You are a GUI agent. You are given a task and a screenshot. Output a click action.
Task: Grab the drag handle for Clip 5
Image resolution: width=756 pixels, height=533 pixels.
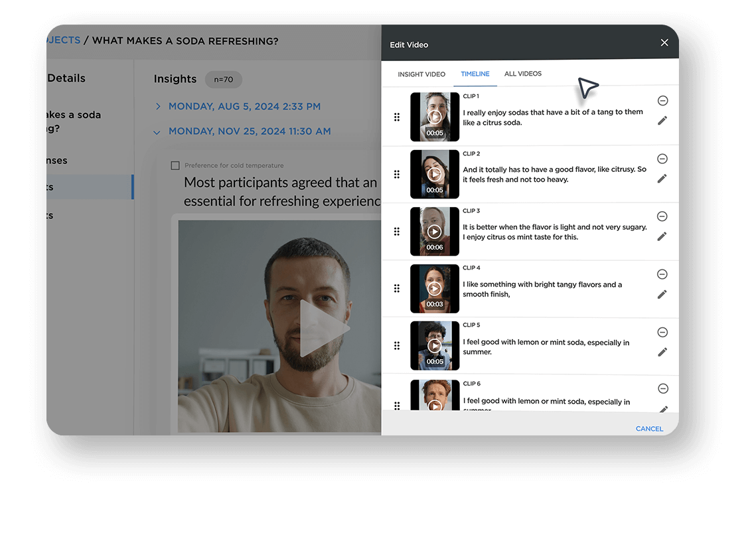(x=397, y=346)
